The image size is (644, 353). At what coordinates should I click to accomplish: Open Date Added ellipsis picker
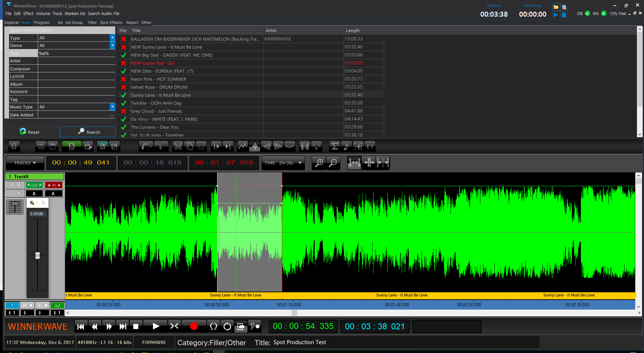coord(113,115)
